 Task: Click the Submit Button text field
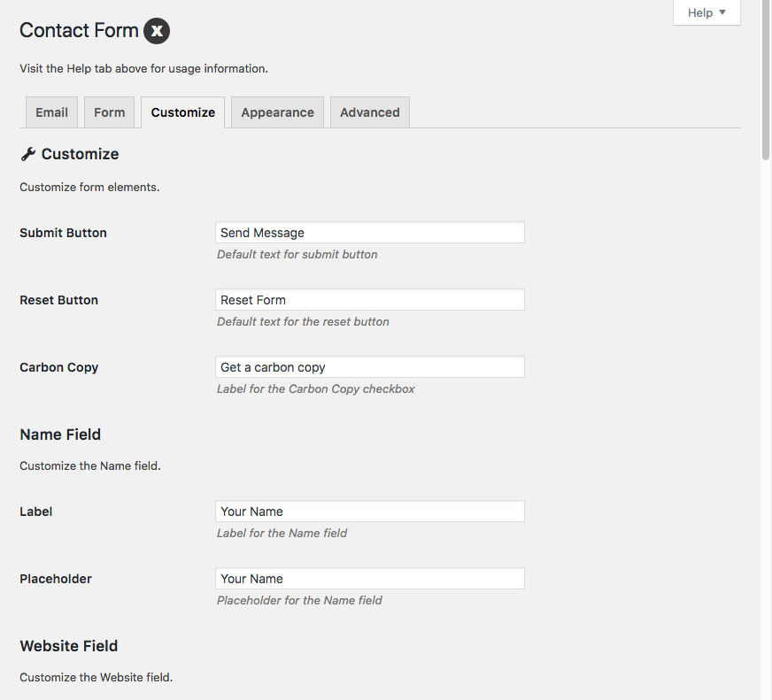tap(369, 233)
